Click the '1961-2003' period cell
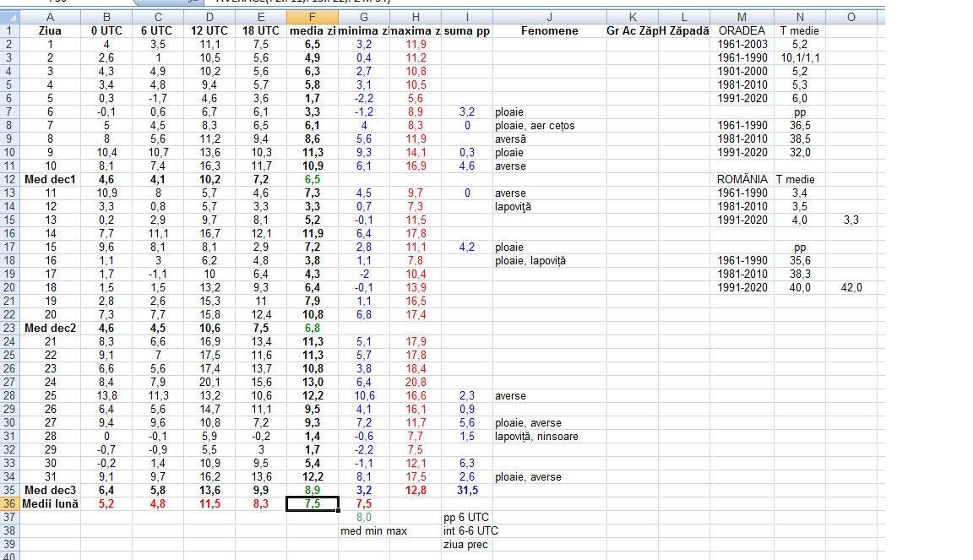The width and height of the screenshot is (973, 560). point(742,44)
